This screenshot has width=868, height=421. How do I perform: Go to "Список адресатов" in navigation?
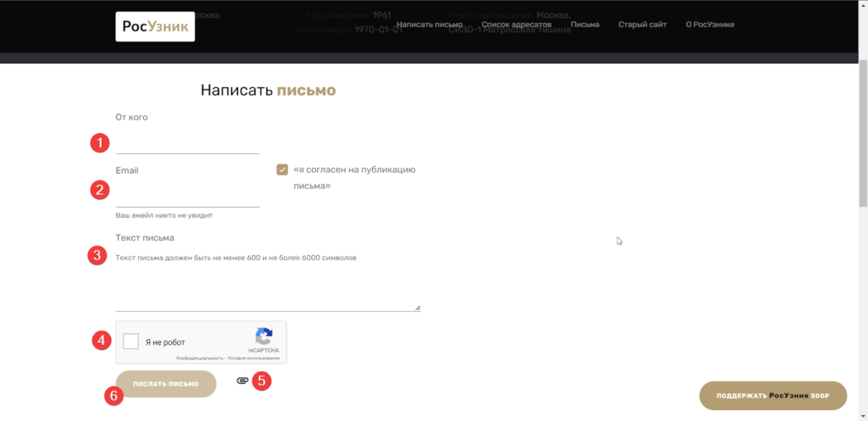[x=516, y=25]
